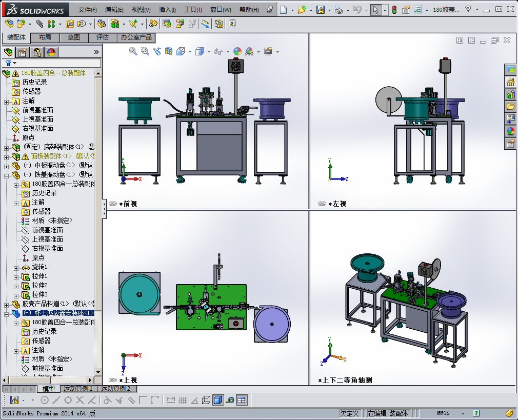
Task: Toggle the wireframe cube button in bottom toolbar
Action: tap(206, 400)
